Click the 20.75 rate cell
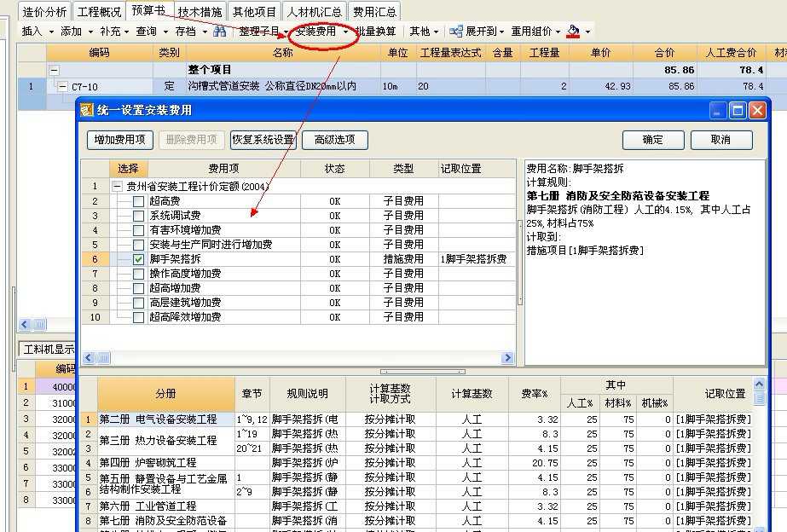Screen dimensions: 787x532 coord(535,463)
